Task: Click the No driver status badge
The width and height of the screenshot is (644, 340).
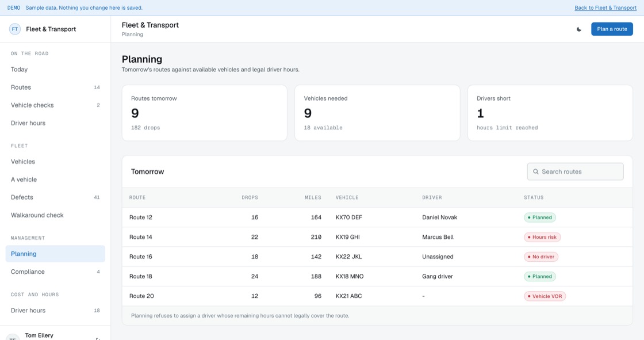Action: click(x=541, y=257)
